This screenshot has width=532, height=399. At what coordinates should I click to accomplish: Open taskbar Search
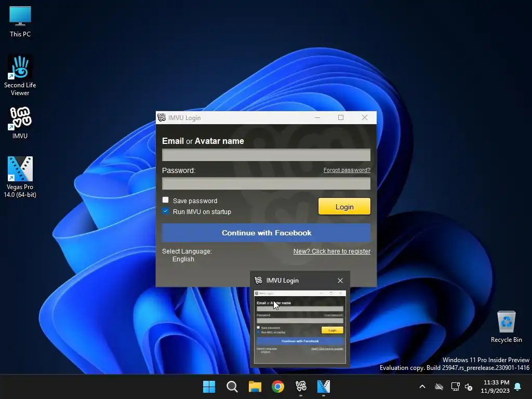(232, 387)
